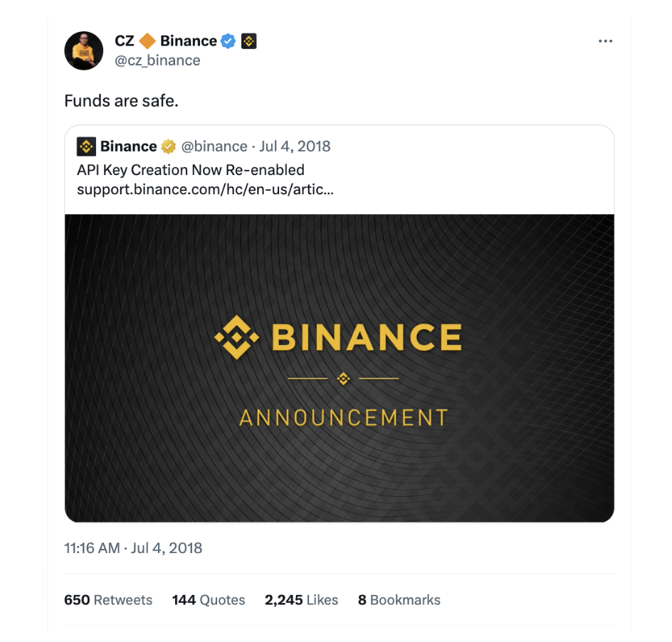This screenshot has width=672, height=642.
Task: Open the support.binance.com article link
Action: coord(205,189)
